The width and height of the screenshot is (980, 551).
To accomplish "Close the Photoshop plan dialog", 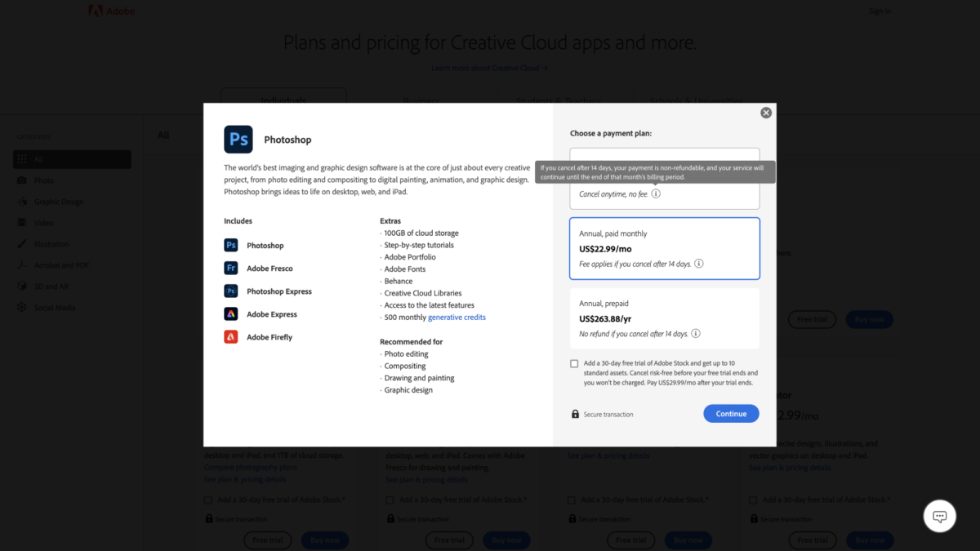I will [766, 113].
